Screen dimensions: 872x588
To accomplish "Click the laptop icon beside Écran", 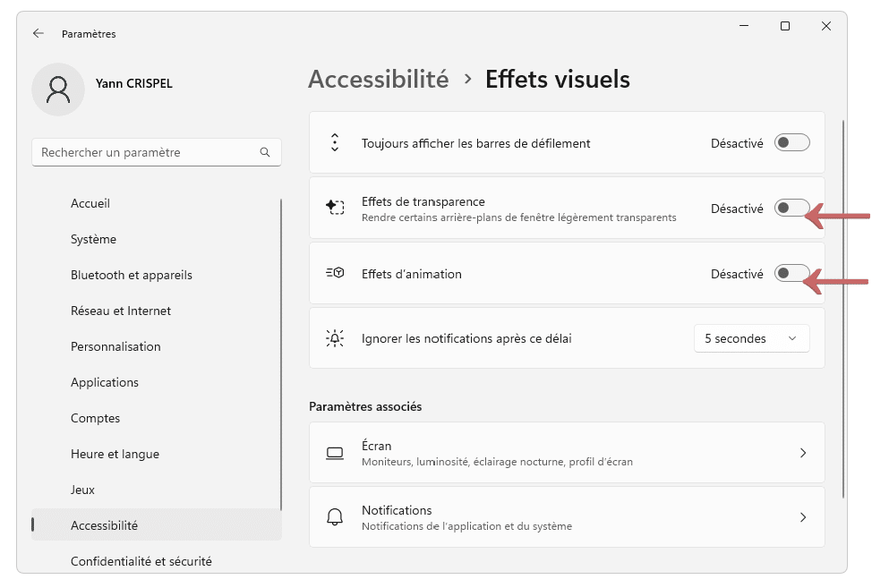I will (x=335, y=453).
